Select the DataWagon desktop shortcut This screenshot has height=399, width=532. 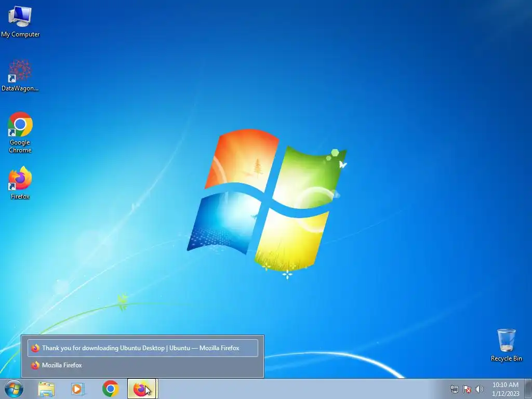[20, 75]
